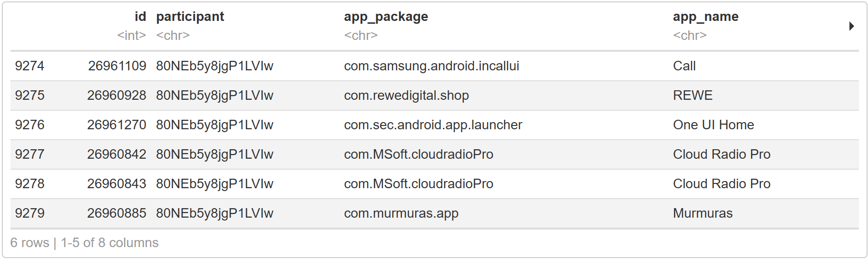Select the app_name column header
The width and height of the screenshot is (868, 259).
[x=705, y=17]
